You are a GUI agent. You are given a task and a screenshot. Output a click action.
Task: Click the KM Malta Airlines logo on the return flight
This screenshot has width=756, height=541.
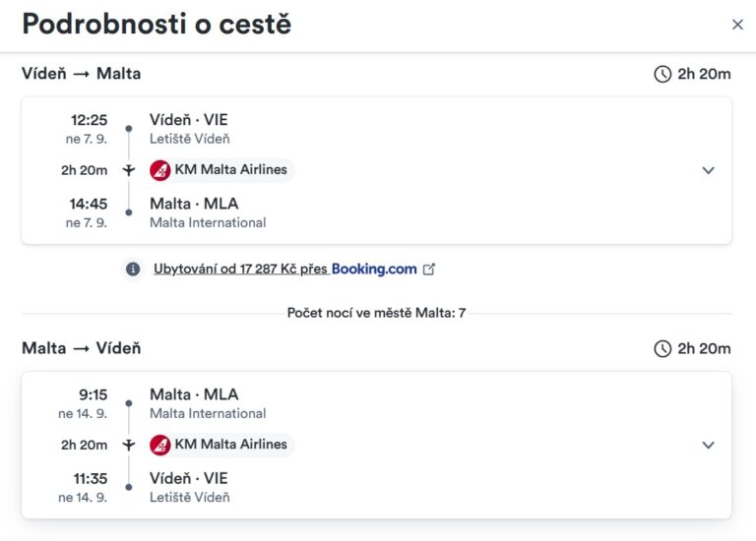(x=160, y=445)
